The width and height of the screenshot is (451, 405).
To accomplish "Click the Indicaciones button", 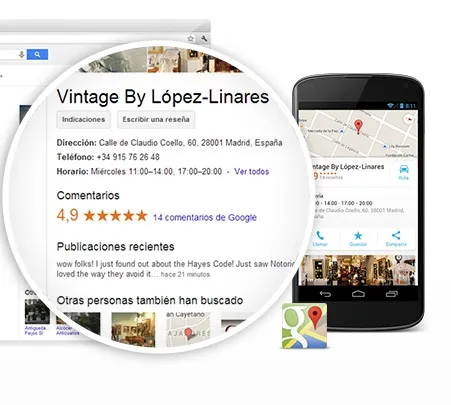I will [x=83, y=119].
